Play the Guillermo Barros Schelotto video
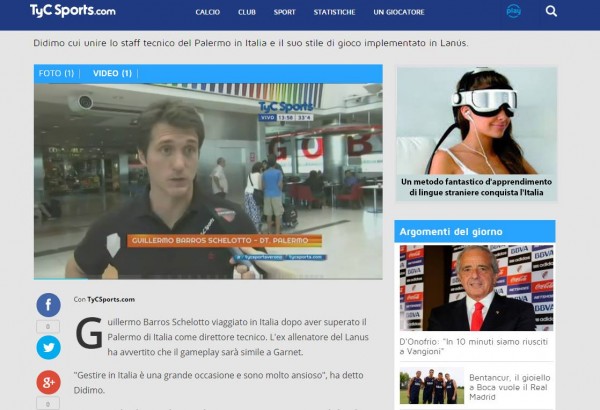Image resolution: width=600 pixels, height=410 pixels. (x=208, y=180)
